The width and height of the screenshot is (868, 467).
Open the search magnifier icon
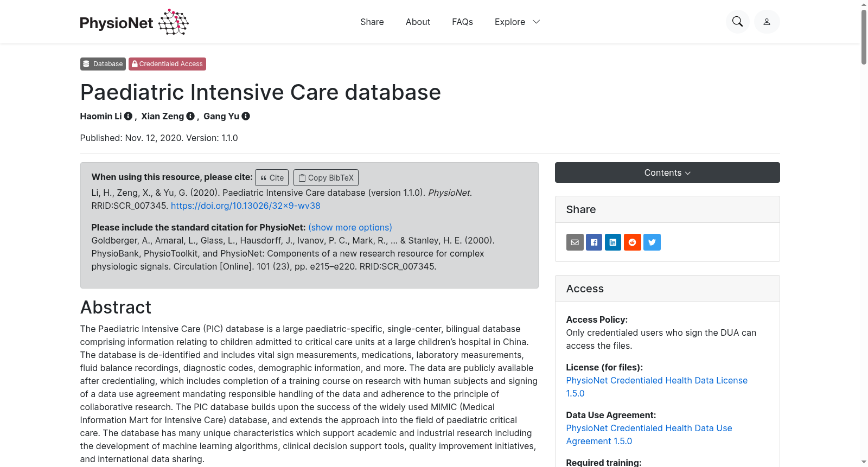(x=737, y=22)
